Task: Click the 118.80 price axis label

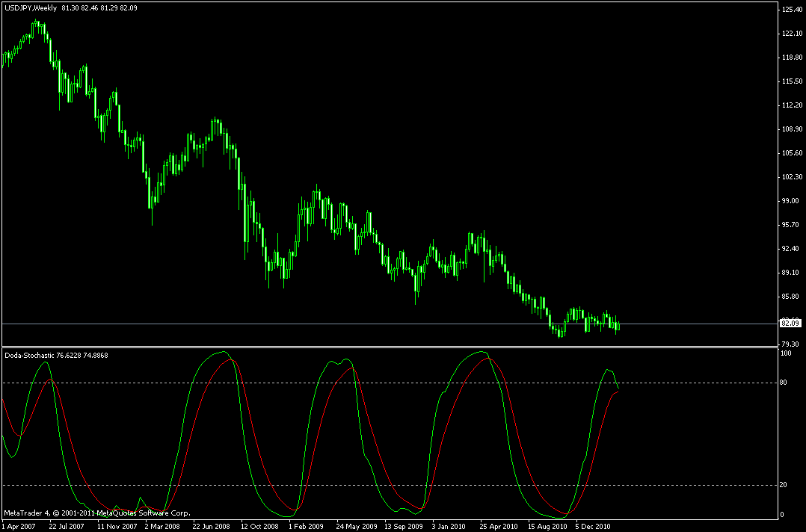Action: (x=791, y=57)
